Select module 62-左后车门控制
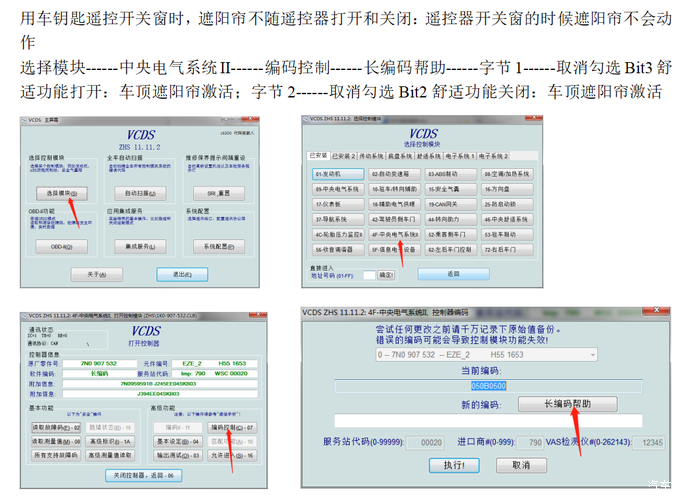700x497 pixels. click(450, 250)
